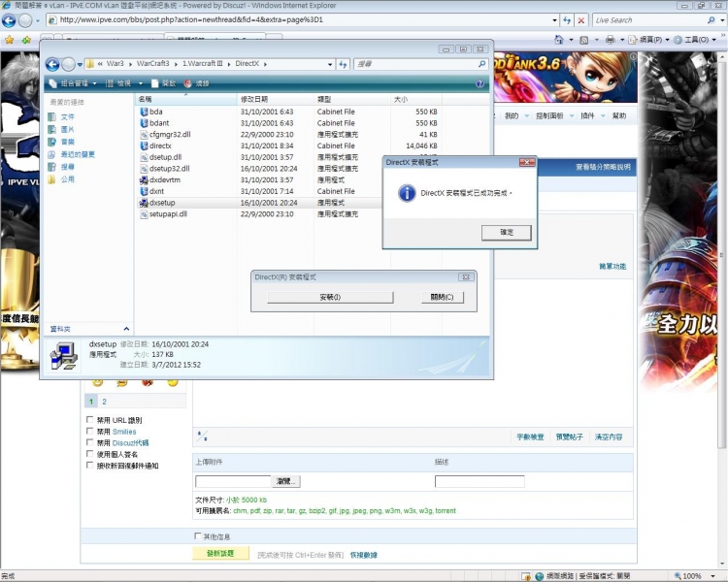Sort files by 修改日期 column header
This screenshot has height=582, width=728.
[x=254, y=100]
